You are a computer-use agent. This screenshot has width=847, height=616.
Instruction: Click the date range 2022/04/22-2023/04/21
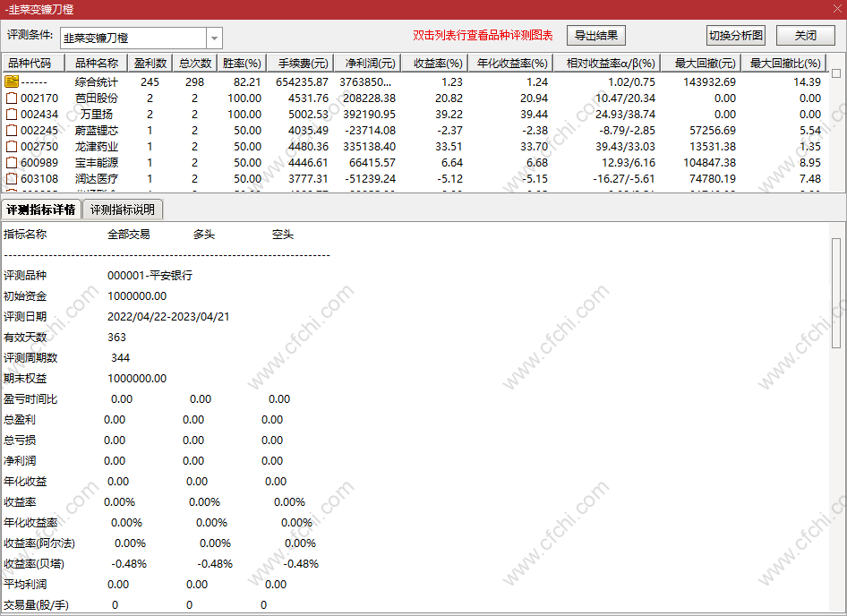(x=168, y=317)
